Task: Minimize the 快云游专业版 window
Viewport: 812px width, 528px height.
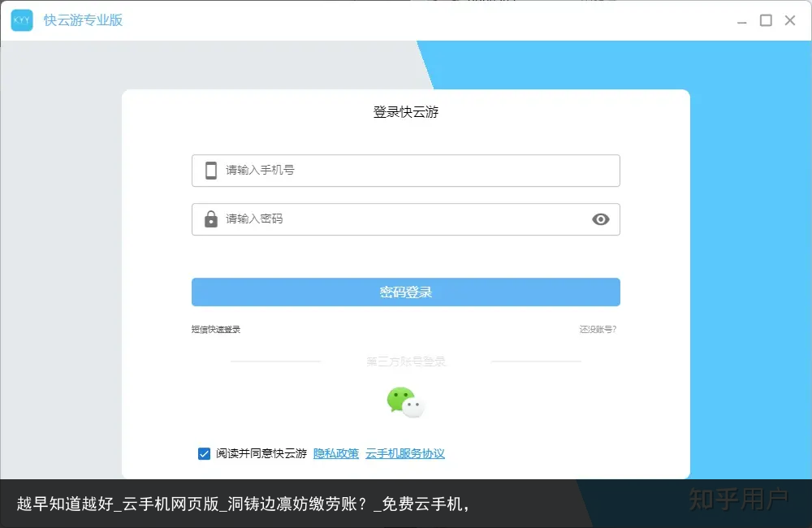Action: pos(741,21)
